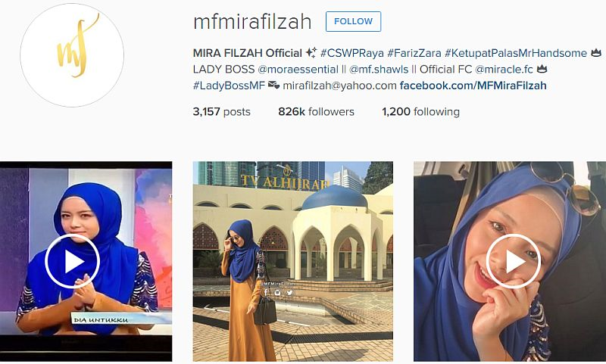
Task: Open the #KetupatPalasMrHandsome hashtag link
Action: click(x=516, y=53)
